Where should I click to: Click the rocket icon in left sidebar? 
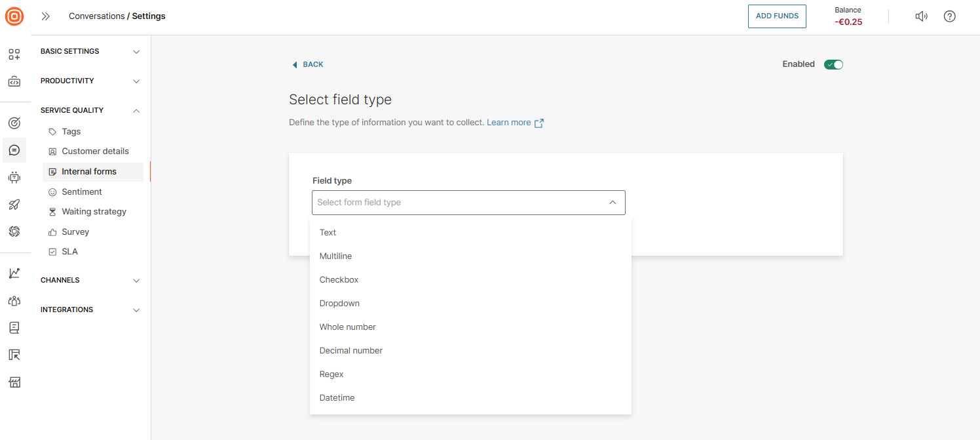coord(14,205)
